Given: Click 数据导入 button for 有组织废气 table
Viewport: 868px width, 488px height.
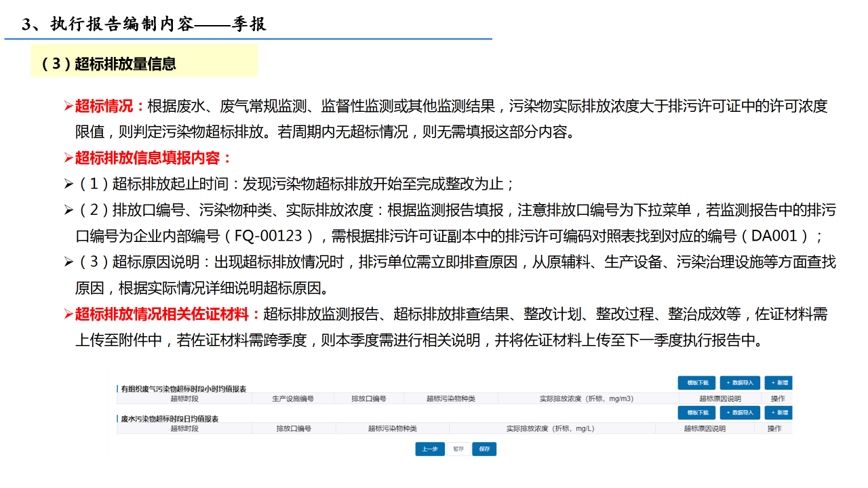Looking at the screenshot, I should pyautogui.click(x=740, y=383).
